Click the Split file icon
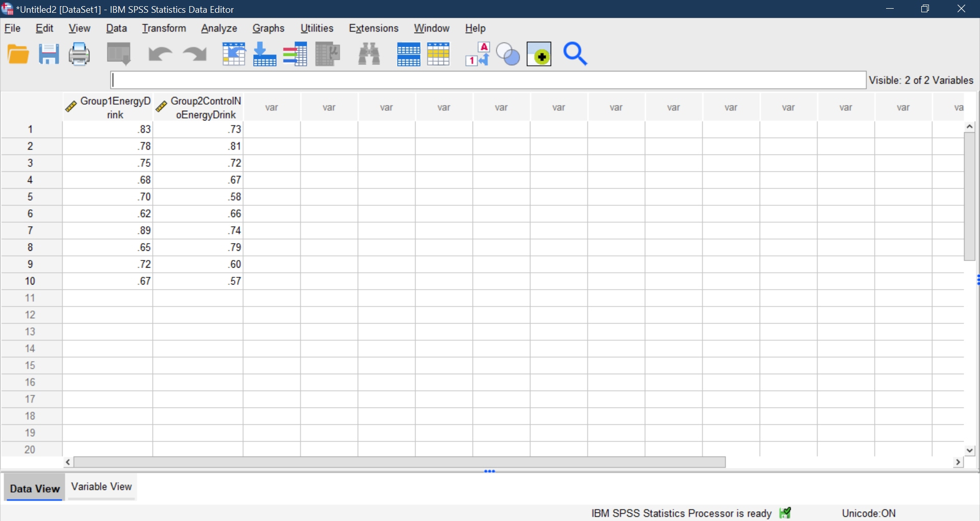The width and height of the screenshot is (980, 521). click(408, 55)
